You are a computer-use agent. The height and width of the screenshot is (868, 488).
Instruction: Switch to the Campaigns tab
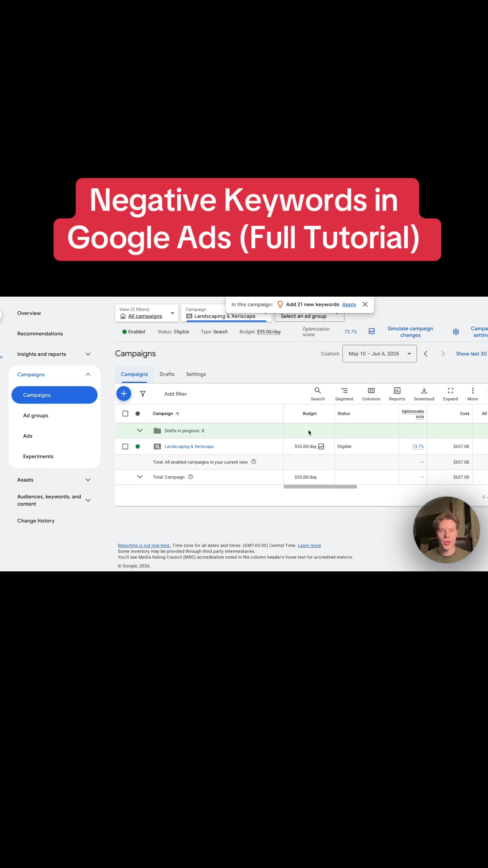coord(134,374)
